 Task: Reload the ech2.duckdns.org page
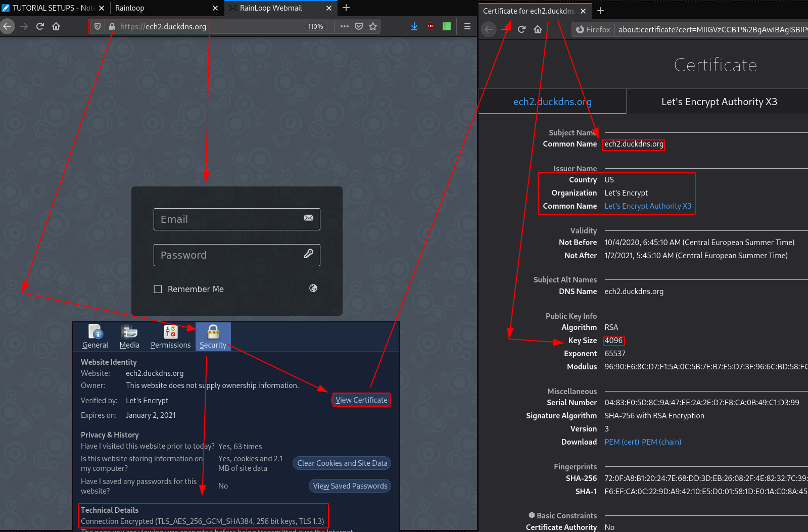pos(40,26)
